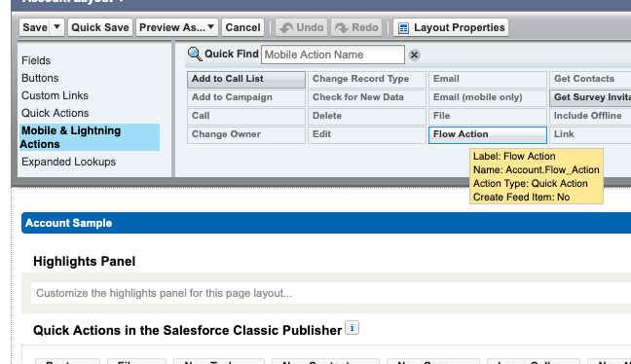Open the Save dropdown arrow
Screen dimensions: 631x364
point(56,27)
